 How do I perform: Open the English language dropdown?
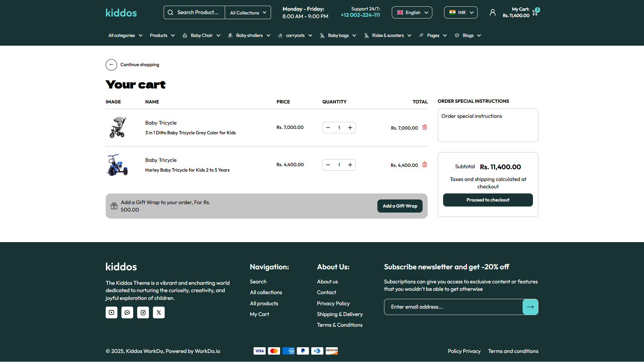pos(412,12)
